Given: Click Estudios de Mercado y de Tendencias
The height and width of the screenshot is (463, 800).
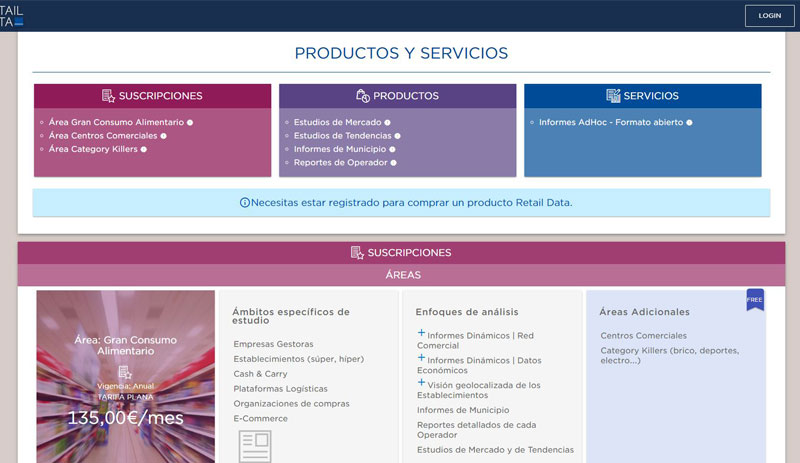Looking at the screenshot, I should 495,450.
